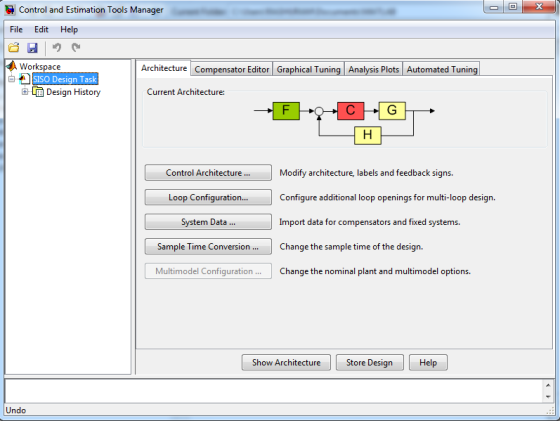The image size is (560, 421).
Task: Open the File menu
Action: [x=16, y=29]
